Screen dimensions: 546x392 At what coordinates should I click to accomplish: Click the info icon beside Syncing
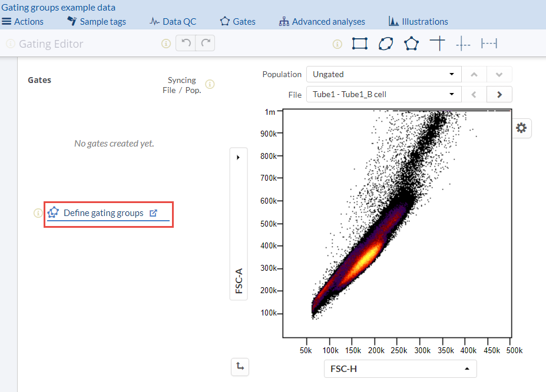click(210, 84)
